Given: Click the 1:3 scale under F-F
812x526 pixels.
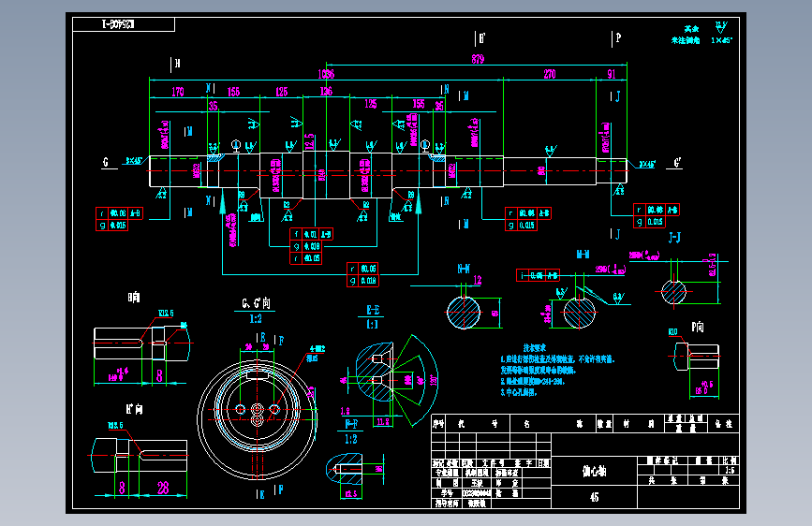Looking at the screenshot, I should click(351, 439).
